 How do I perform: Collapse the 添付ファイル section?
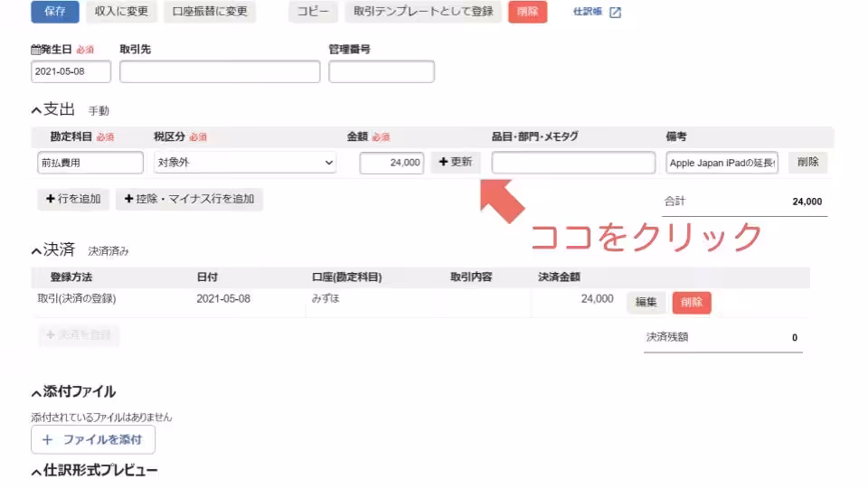(x=36, y=392)
